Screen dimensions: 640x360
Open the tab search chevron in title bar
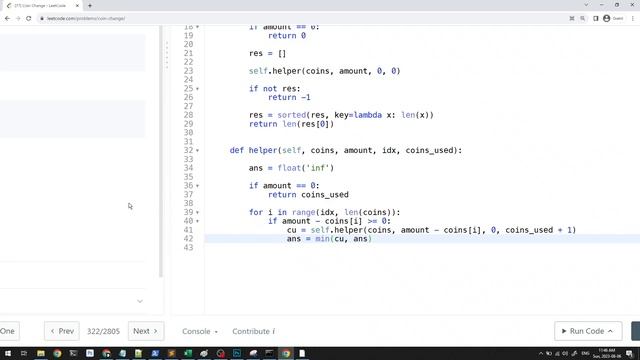pos(586,5)
